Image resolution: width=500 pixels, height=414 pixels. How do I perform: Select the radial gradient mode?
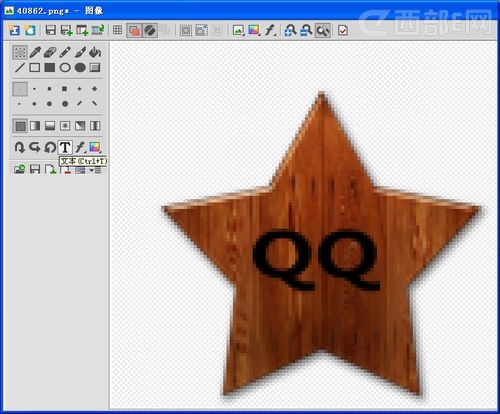[x=65, y=126]
